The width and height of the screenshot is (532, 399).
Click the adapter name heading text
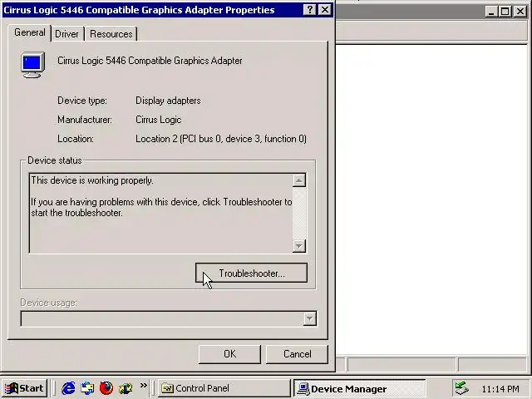pos(150,61)
